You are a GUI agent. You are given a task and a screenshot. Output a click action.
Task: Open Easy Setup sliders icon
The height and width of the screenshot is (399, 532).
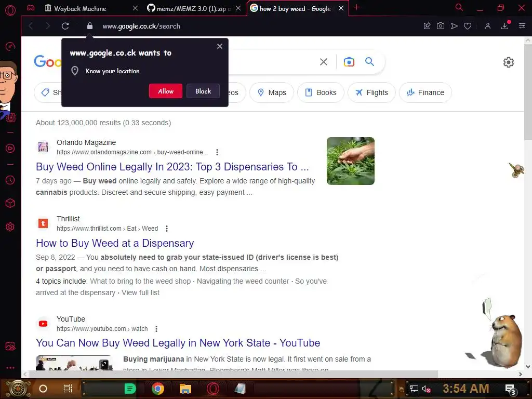pos(522,26)
